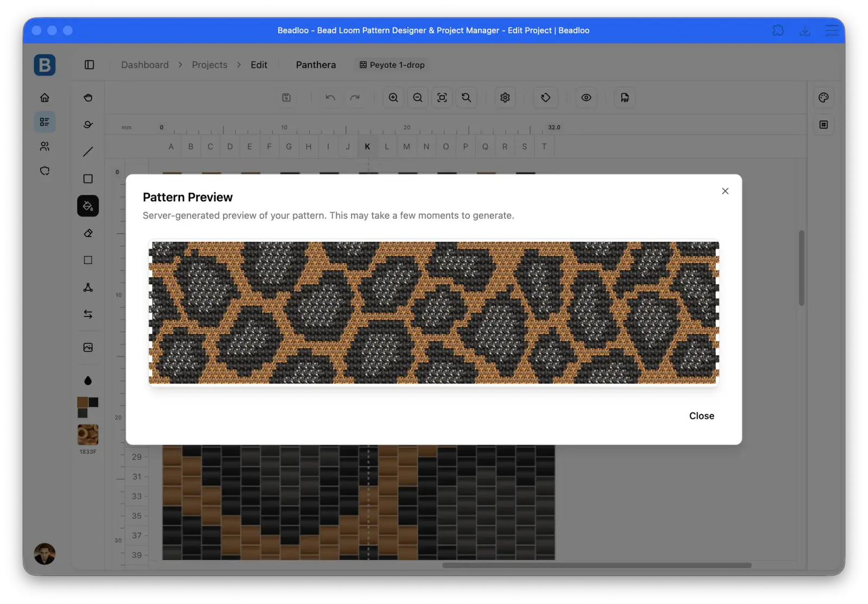The image size is (868, 604).
Task: Go to Dashboard breadcrumb
Action: coord(145,65)
